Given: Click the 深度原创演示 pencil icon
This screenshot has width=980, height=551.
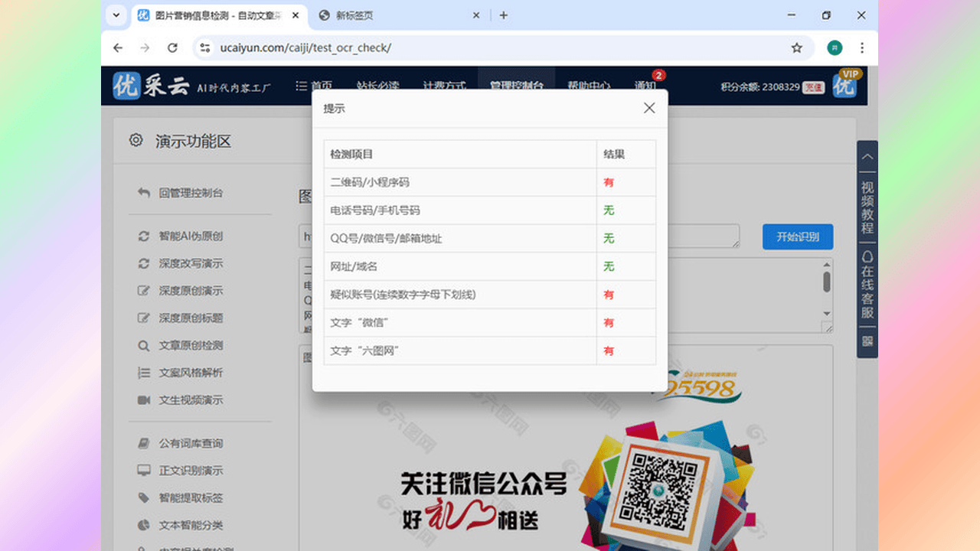Looking at the screenshot, I should pos(143,291).
